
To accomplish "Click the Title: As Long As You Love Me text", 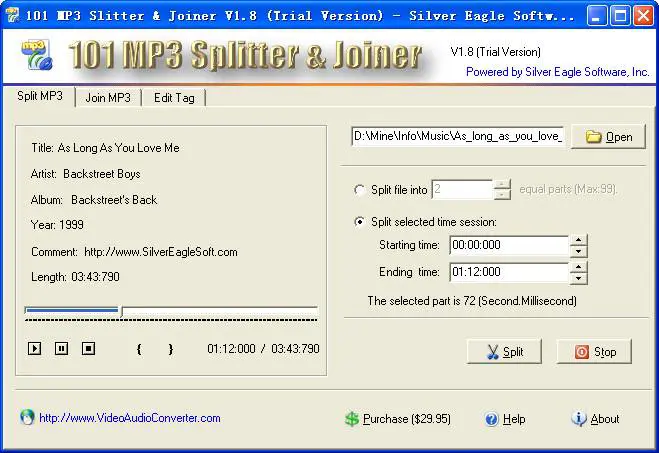I will tap(105, 148).
